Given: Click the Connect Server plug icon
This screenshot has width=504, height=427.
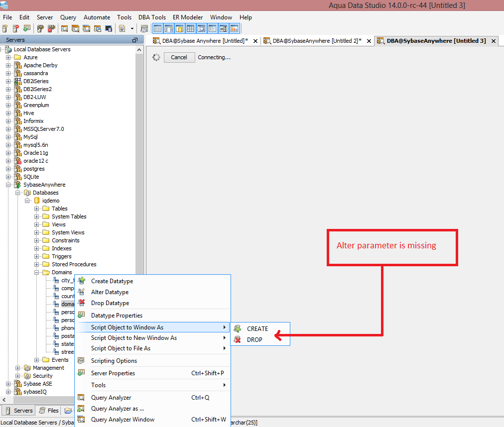Looking at the screenshot, I should (40, 28).
